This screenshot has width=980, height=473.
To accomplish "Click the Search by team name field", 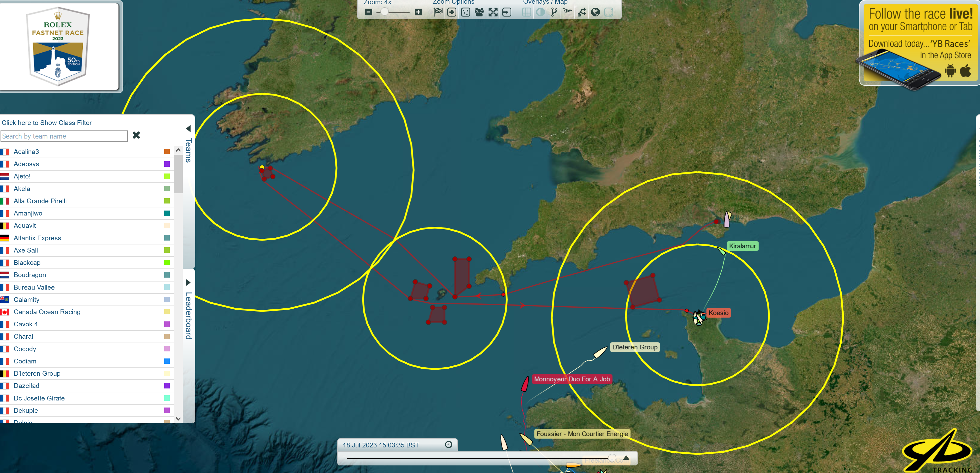I will point(64,136).
